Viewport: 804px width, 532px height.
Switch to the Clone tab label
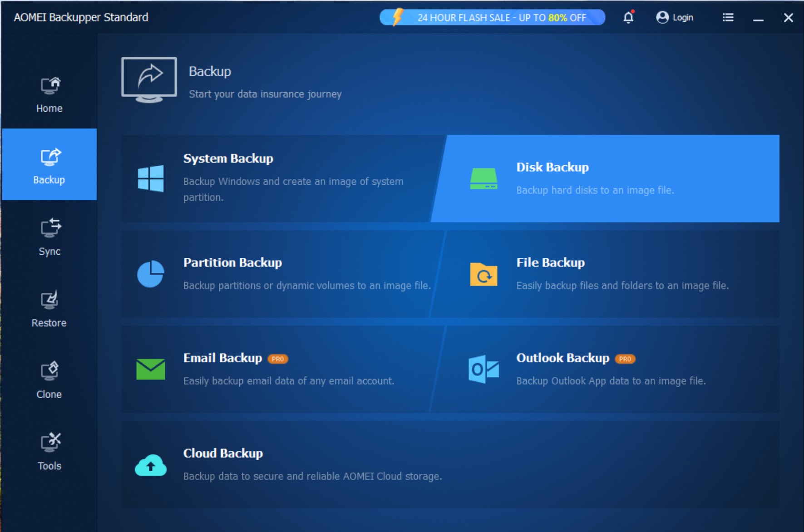pyautogui.click(x=49, y=394)
